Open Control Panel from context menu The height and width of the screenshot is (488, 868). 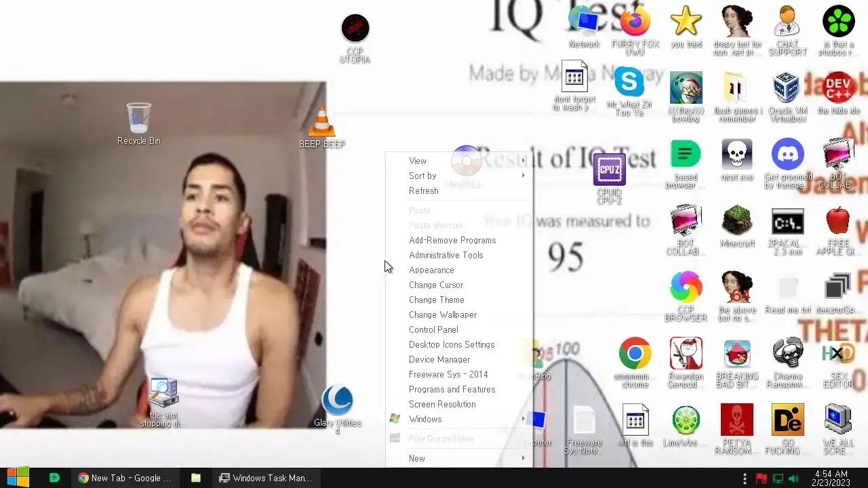coord(459,329)
